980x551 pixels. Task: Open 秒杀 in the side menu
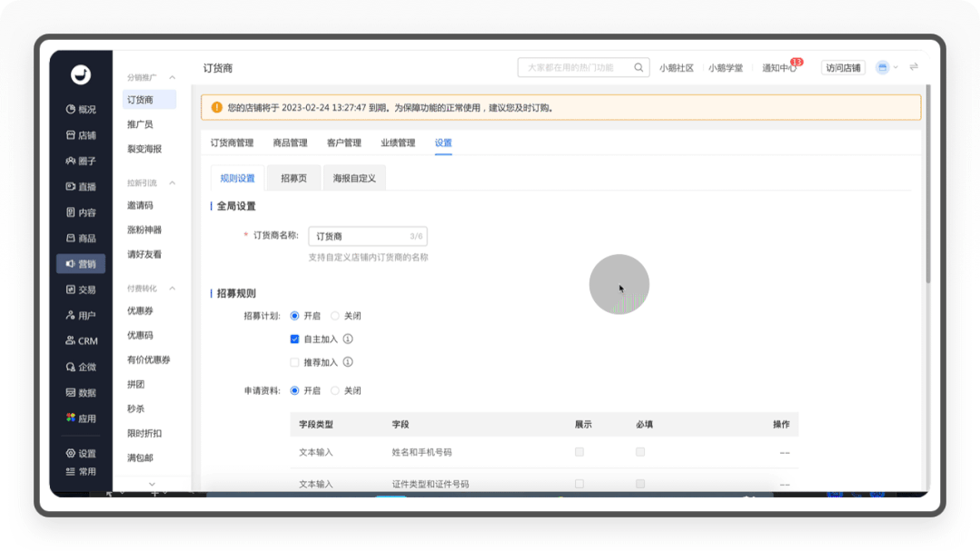pyautogui.click(x=135, y=408)
